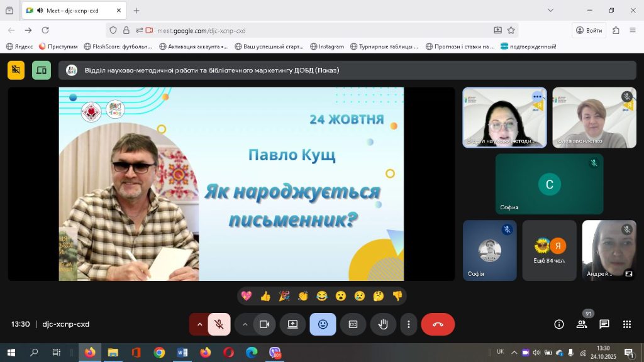Screen dimensions: 644x362
Task: Expand video settings arrow beside camera
Action: [245, 324]
